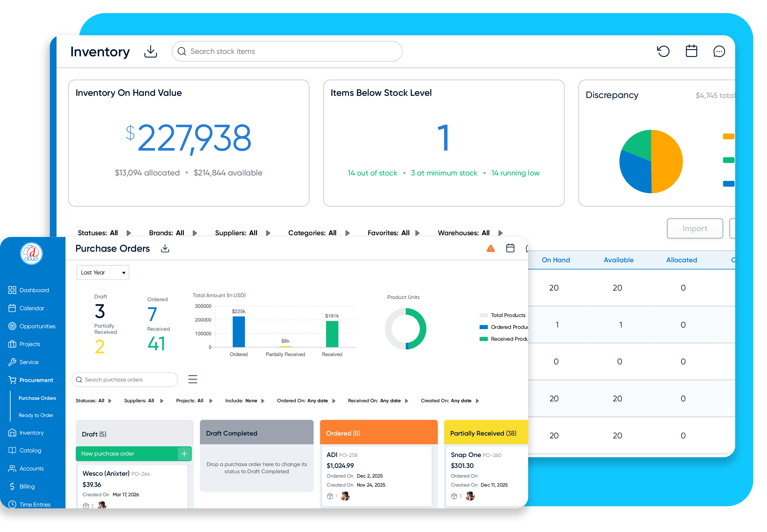Viewport: 767px width, 532px height.
Task: Click the warning alert icon in Purchase Orders header
Action: pyautogui.click(x=490, y=248)
